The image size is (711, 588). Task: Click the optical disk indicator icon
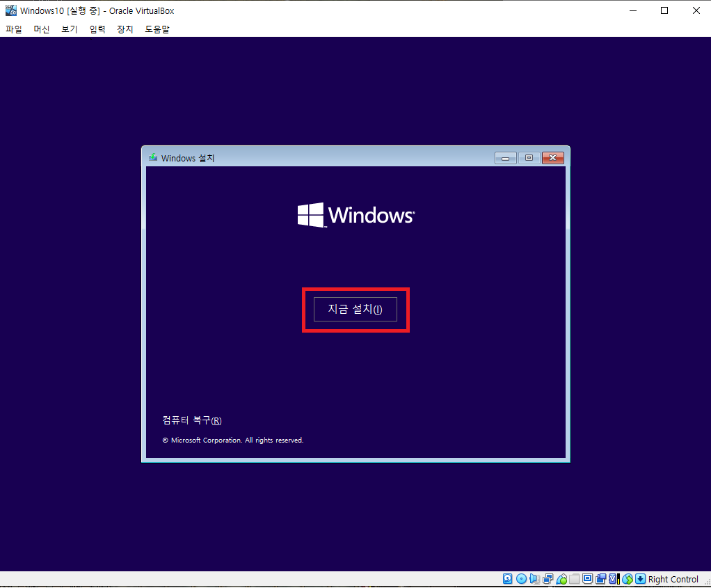(522, 579)
